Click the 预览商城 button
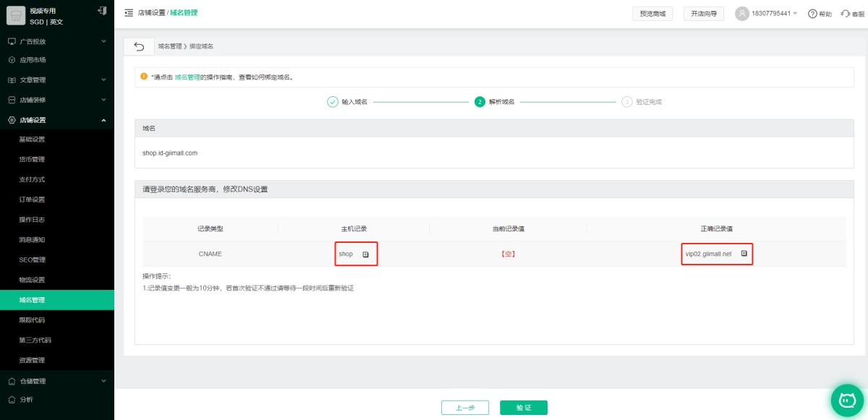The height and width of the screenshot is (420, 868). (x=652, y=14)
